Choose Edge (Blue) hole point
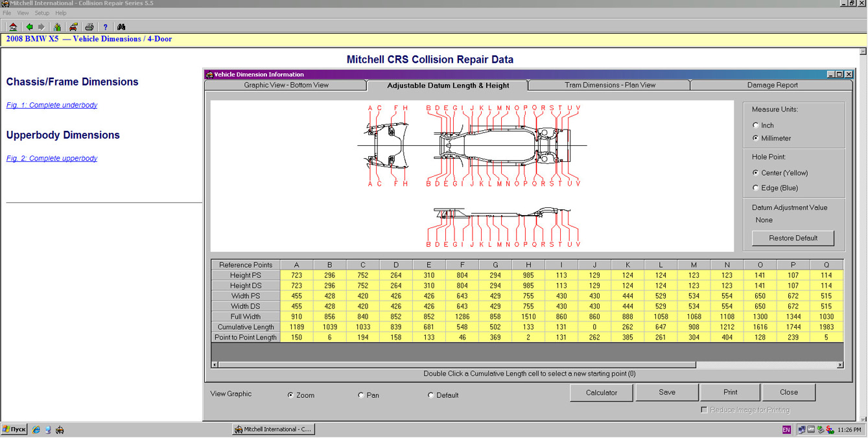This screenshot has height=438, width=868. (x=756, y=188)
